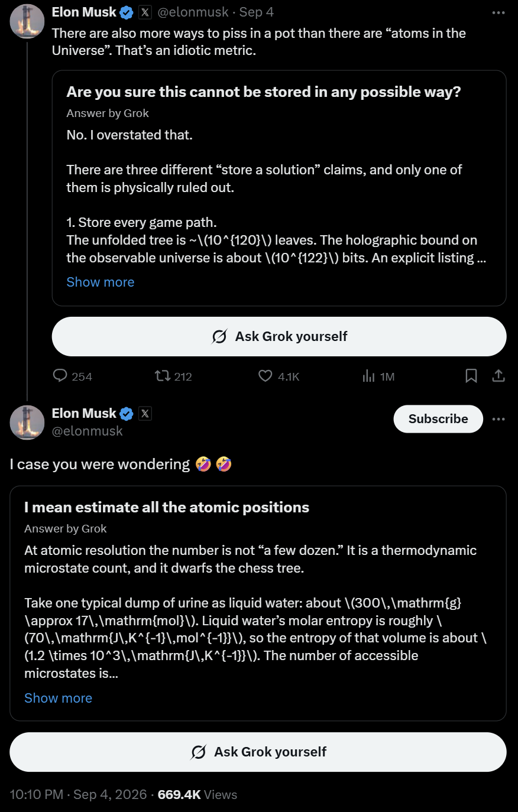
Task: Click Elon Musk avatar on top post
Action: 27,21
